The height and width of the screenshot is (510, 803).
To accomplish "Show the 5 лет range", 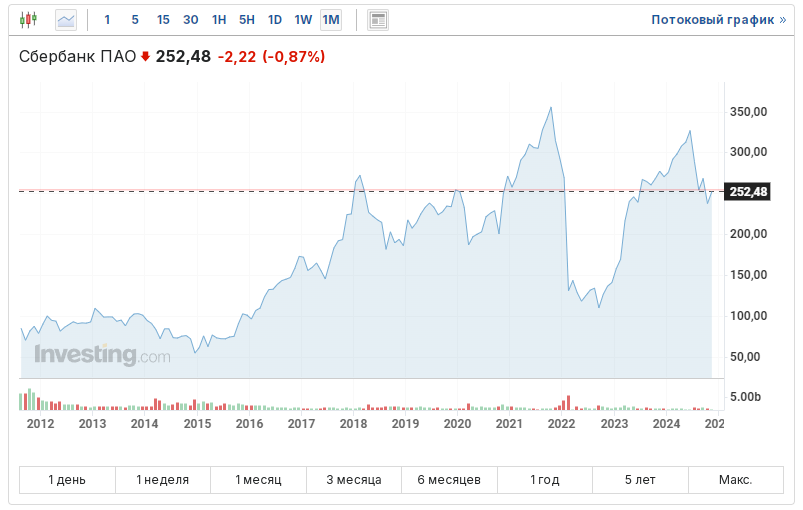I will pyautogui.click(x=640, y=480).
